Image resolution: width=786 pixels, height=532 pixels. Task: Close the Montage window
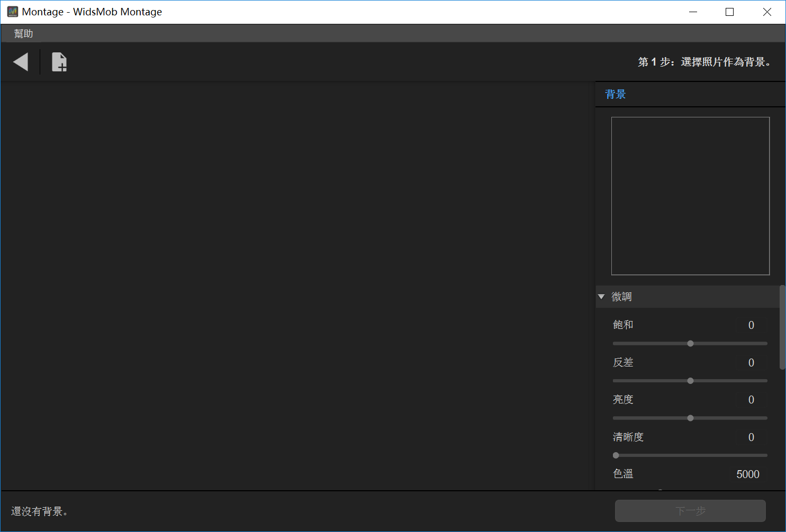point(767,12)
